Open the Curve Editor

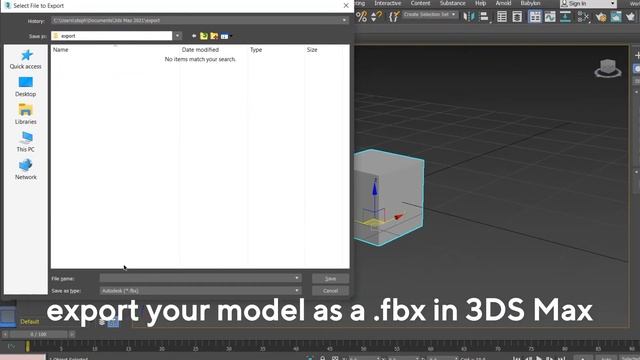point(550,17)
